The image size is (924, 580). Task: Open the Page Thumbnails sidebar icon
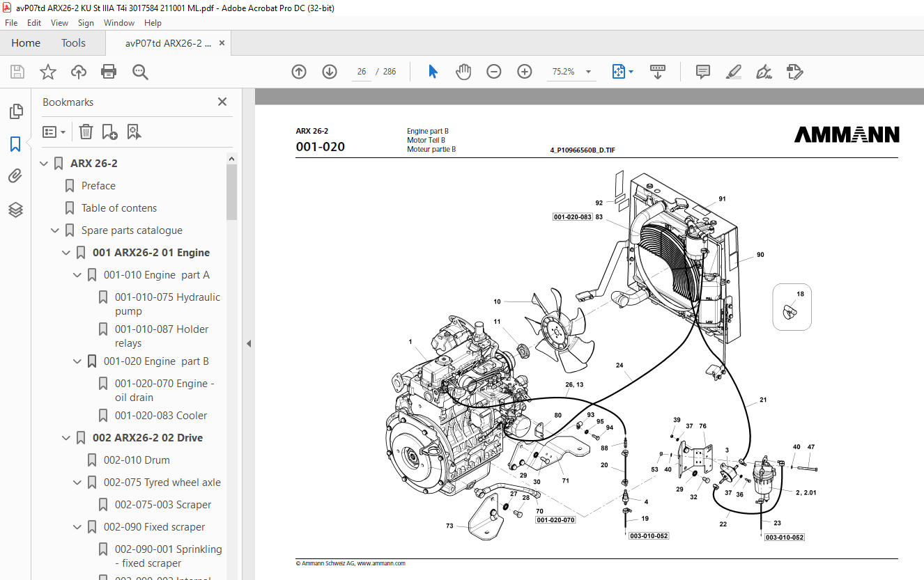click(15, 111)
